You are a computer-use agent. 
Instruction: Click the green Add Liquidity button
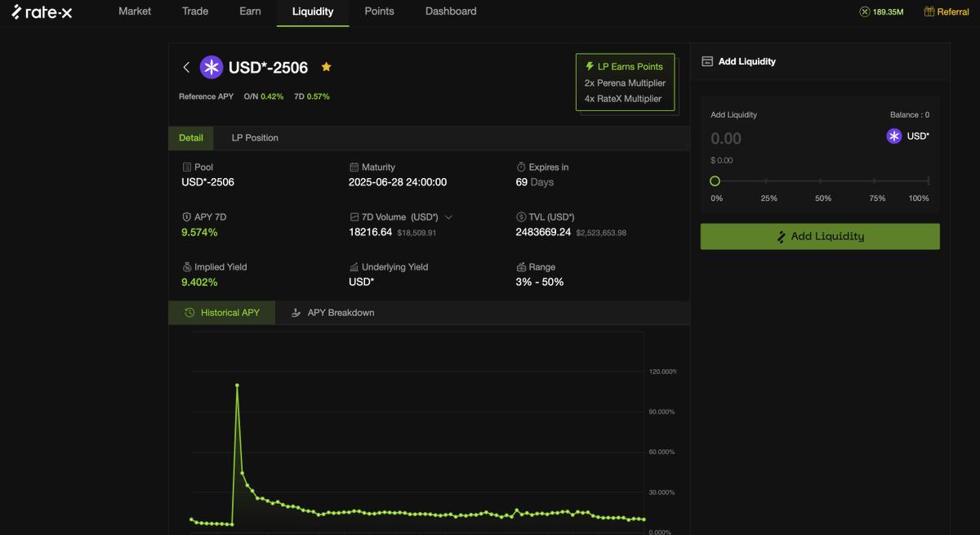[x=820, y=236]
